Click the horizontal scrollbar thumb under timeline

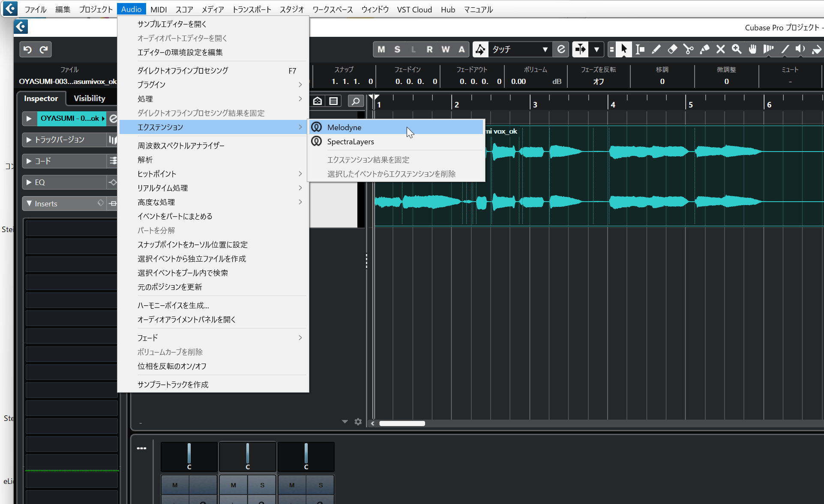click(402, 423)
